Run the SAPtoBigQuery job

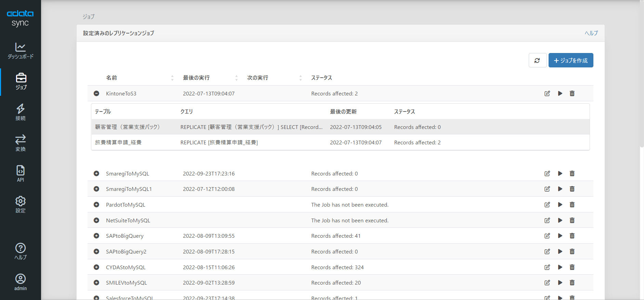(x=560, y=236)
